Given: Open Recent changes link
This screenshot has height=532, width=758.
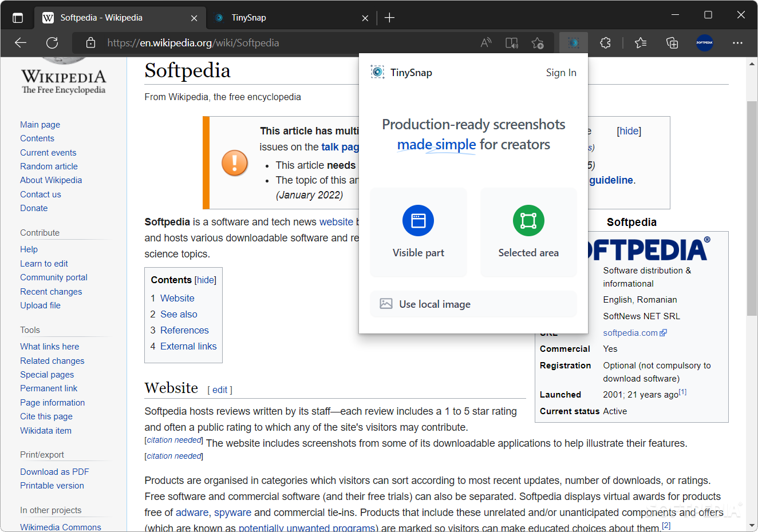Looking at the screenshot, I should [51, 292].
